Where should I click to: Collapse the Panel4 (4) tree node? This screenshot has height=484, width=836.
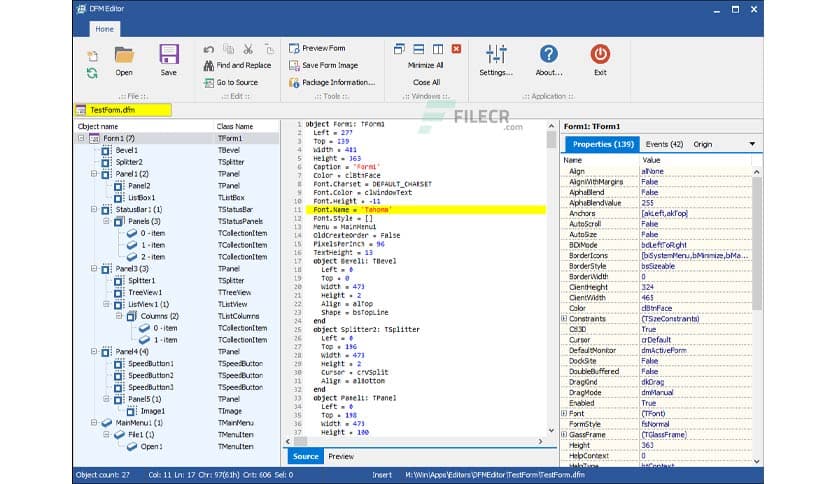pyautogui.click(x=94, y=352)
